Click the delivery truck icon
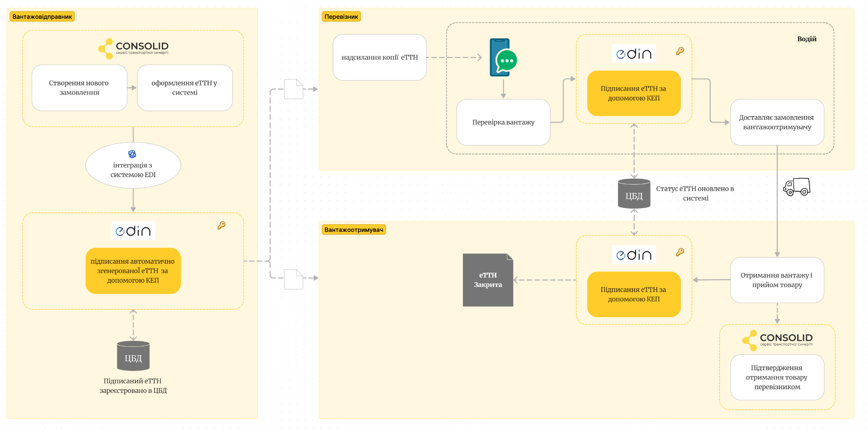 pyautogui.click(x=796, y=187)
